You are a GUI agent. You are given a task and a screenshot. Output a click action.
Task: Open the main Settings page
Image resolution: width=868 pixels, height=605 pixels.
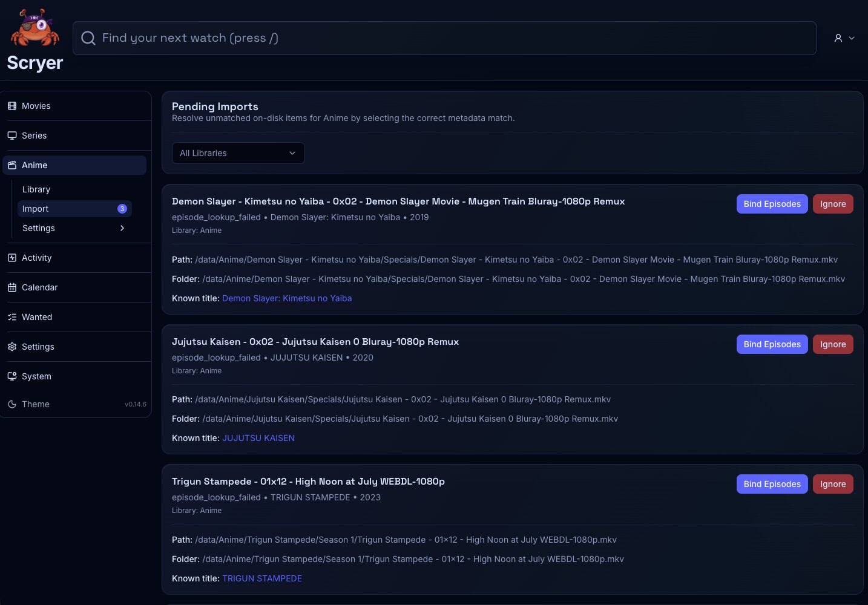point(75,347)
